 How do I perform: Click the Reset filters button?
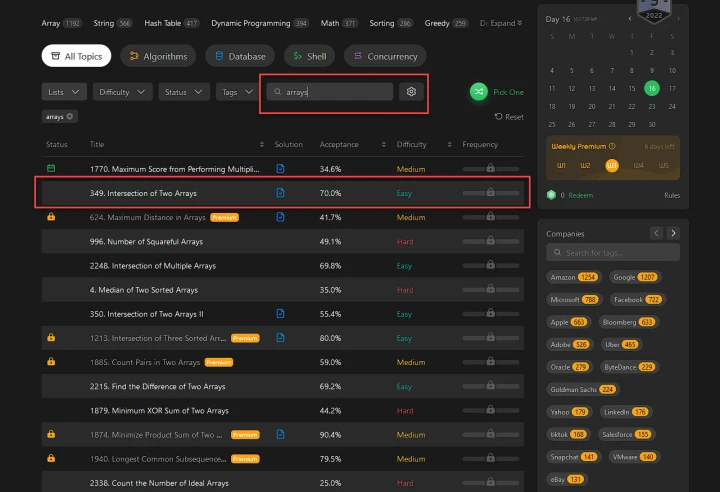[x=509, y=117]
